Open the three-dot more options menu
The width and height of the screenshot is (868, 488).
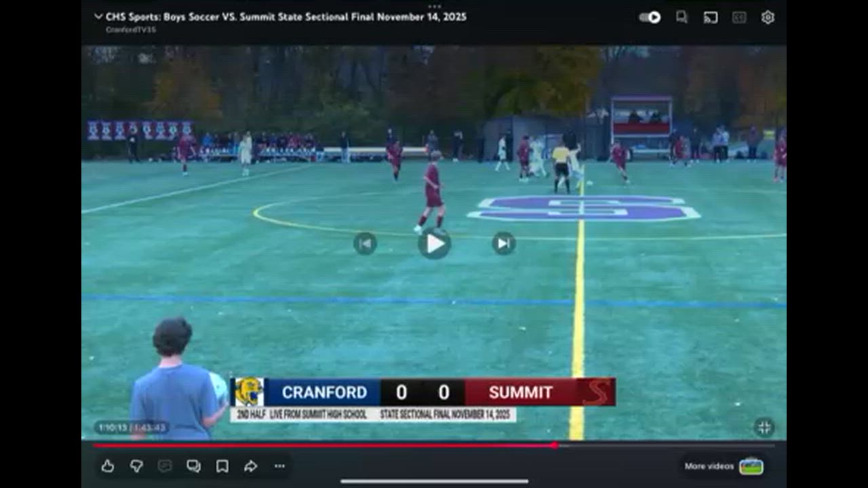[x=279, y=466]
